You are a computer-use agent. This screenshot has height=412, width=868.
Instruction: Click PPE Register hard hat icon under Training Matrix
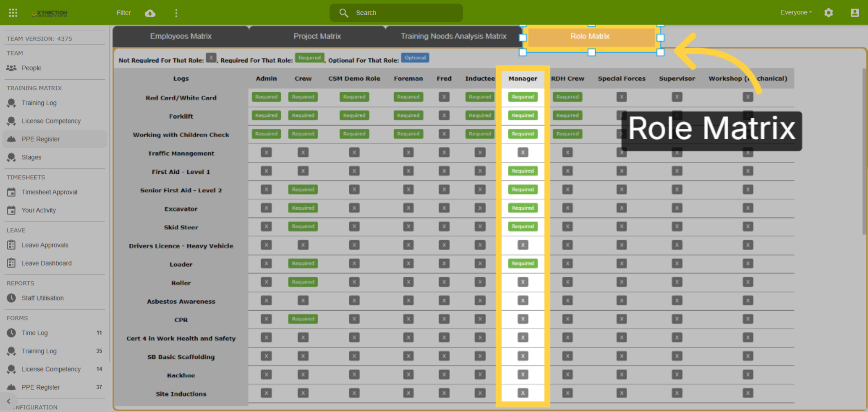point(11,139)
